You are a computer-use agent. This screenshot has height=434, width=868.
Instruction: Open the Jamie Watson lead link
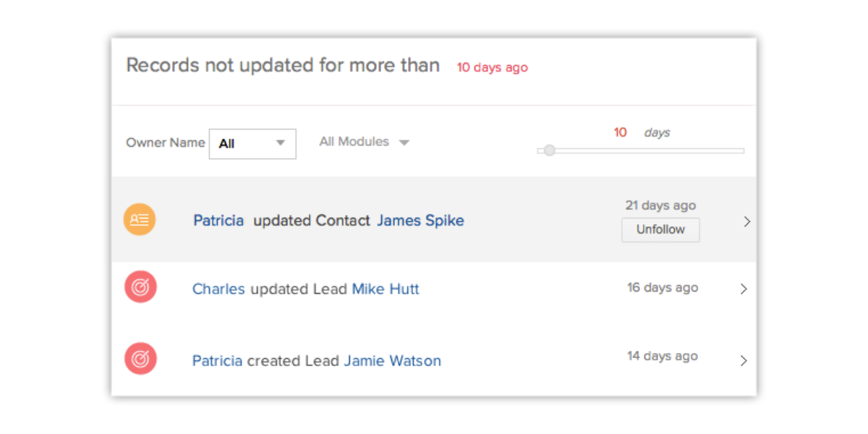[x=392, y=360]
